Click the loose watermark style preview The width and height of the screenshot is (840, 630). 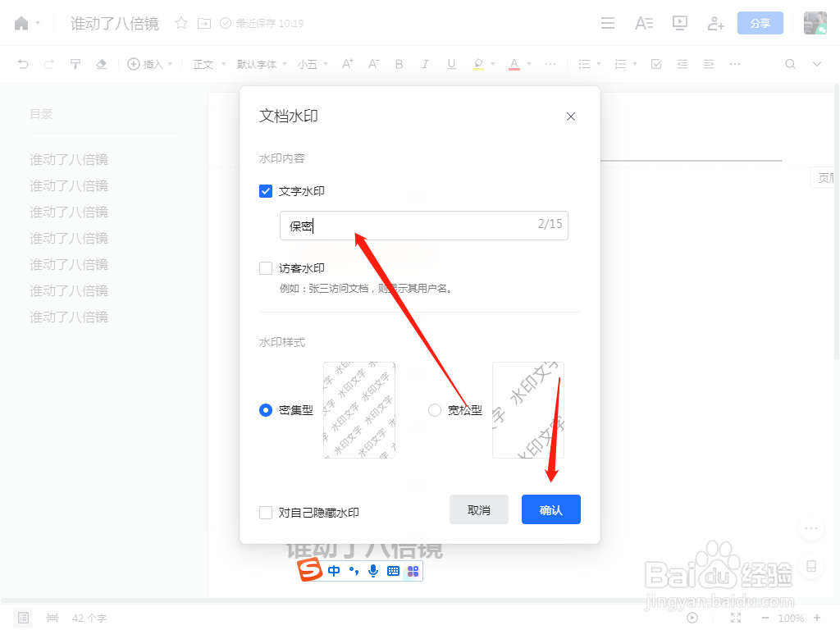click(528, 410)
